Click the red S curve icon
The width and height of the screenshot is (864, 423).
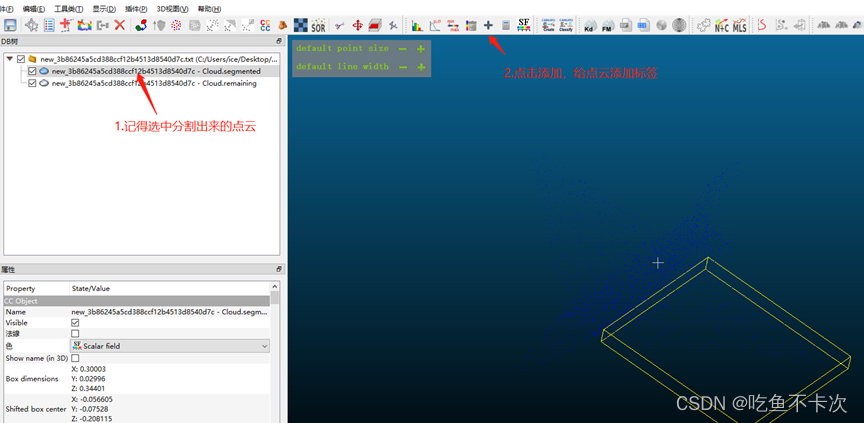coord(763,25)
